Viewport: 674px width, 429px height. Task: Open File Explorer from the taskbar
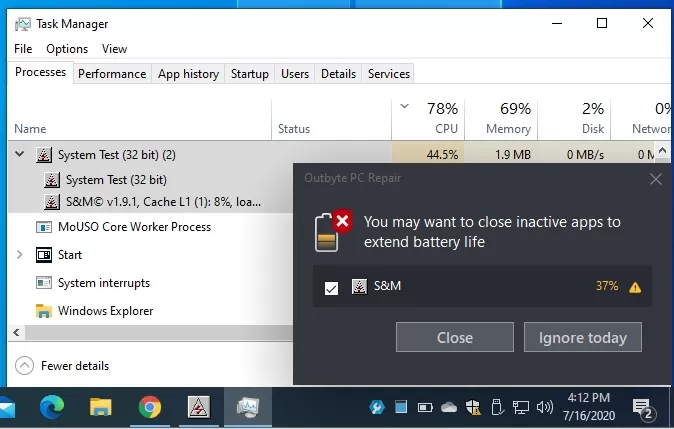coord(101,407)
